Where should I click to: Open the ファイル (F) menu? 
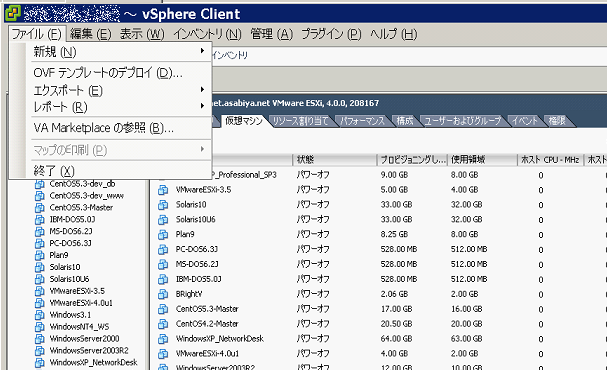(37, 34)
